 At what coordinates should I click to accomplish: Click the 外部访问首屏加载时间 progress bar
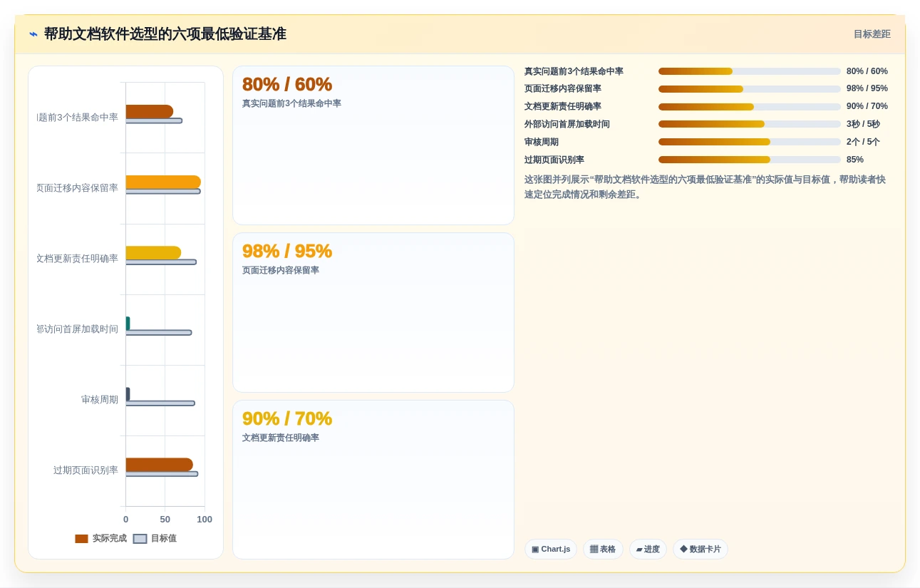coord(749,124)
